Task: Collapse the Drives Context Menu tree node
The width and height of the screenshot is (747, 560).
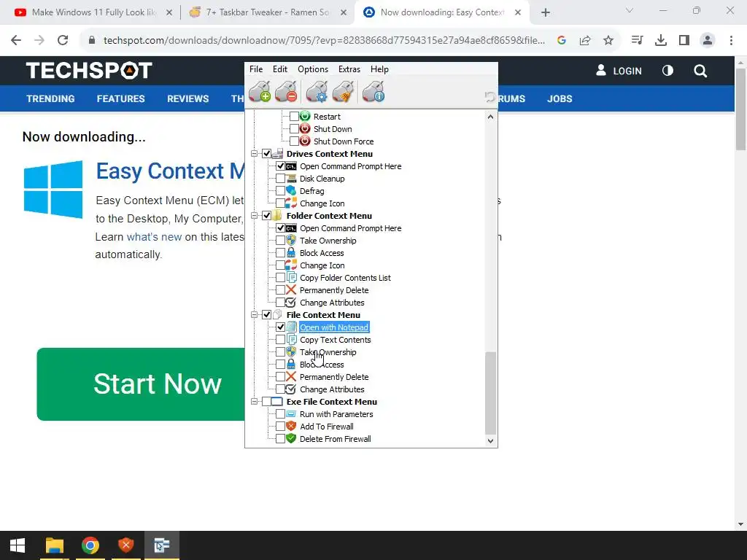Action: coord(255,153)
